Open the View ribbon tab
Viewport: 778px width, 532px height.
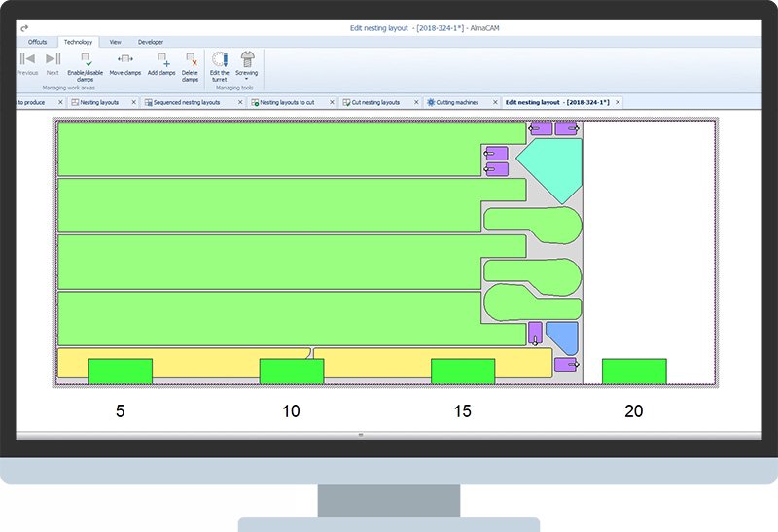tap(115, 42)
